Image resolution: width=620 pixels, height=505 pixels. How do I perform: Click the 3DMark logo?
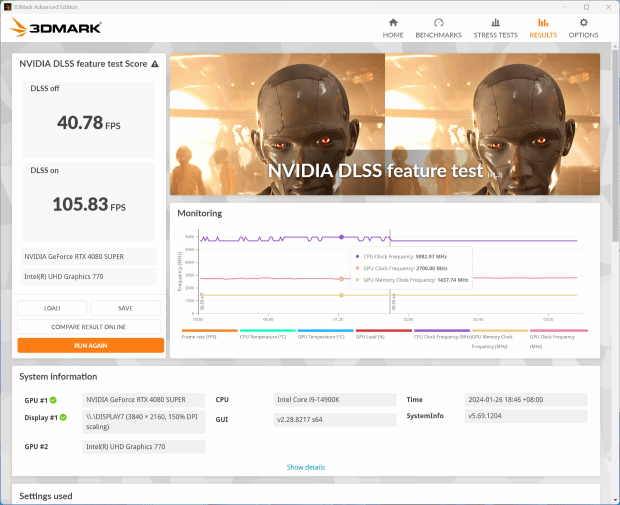[x=55, y=27]
